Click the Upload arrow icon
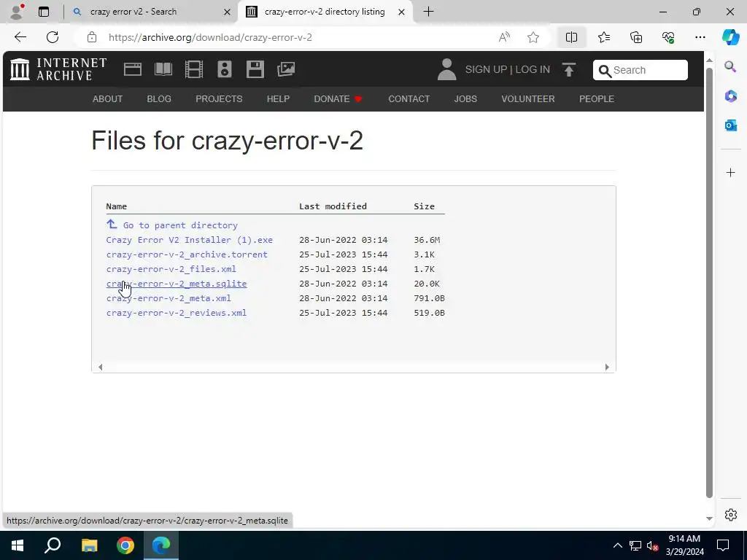Screen dimensions: 747x560 [569, 69]
